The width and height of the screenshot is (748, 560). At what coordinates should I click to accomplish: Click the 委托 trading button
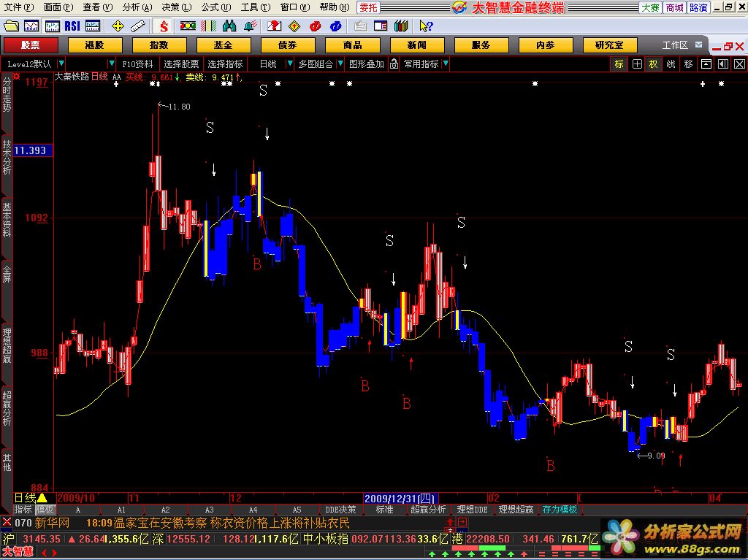tap(368, 7)
